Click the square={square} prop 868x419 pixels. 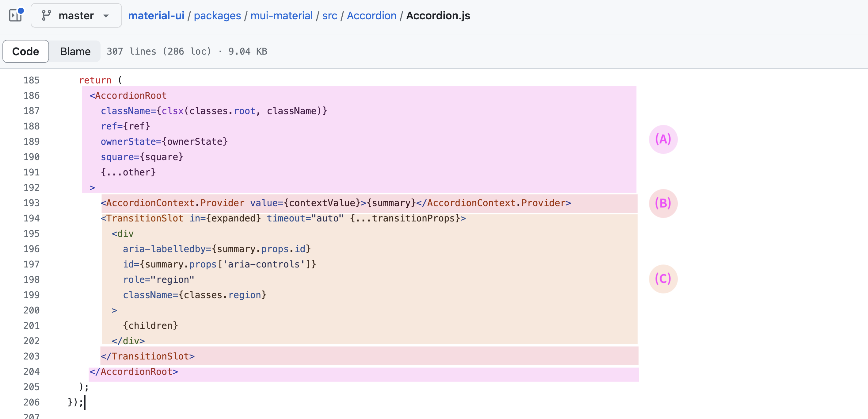(x=142, y=157)
